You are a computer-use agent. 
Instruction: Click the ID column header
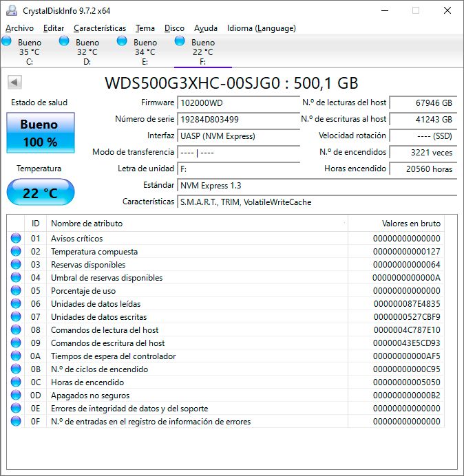point(36,224)
